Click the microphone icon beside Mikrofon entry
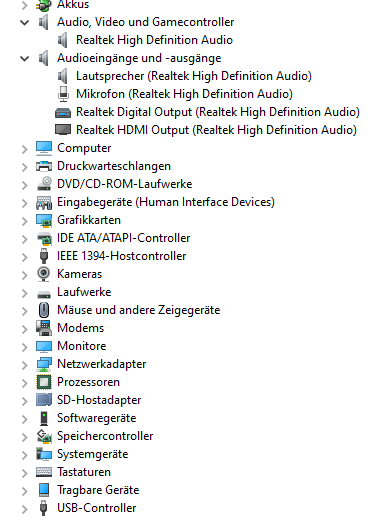Screen dimensions: 383x524 (63, 94)
